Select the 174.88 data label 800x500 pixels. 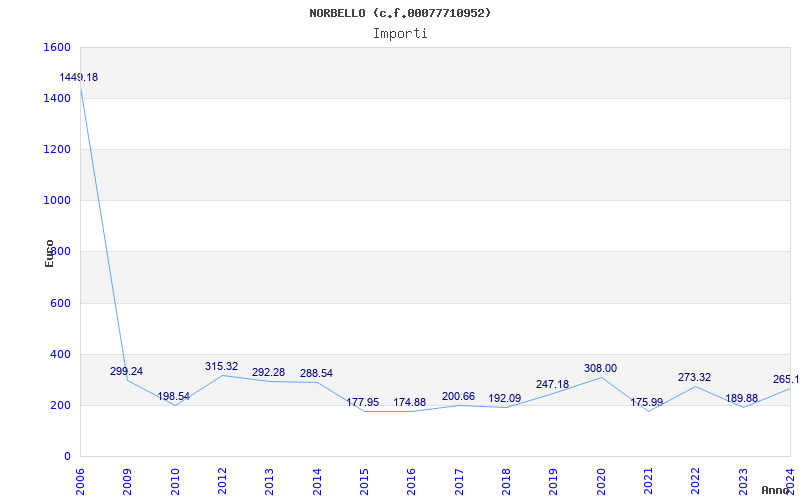[409, 402]
